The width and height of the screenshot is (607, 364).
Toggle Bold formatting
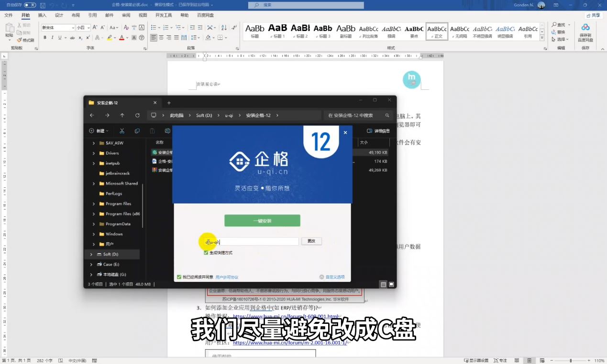pyautogui.click(x=45, y=37)
